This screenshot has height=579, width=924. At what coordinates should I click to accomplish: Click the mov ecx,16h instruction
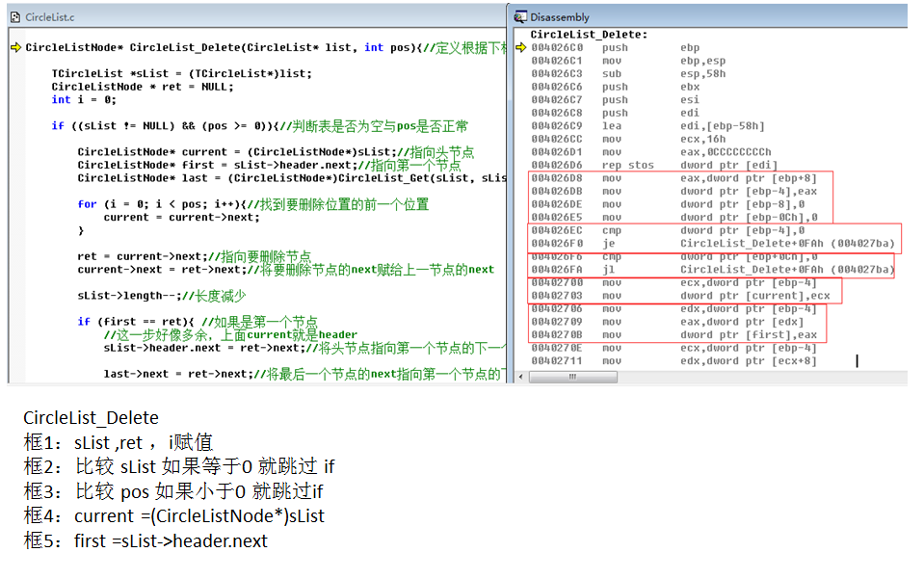tap(628, 139)
